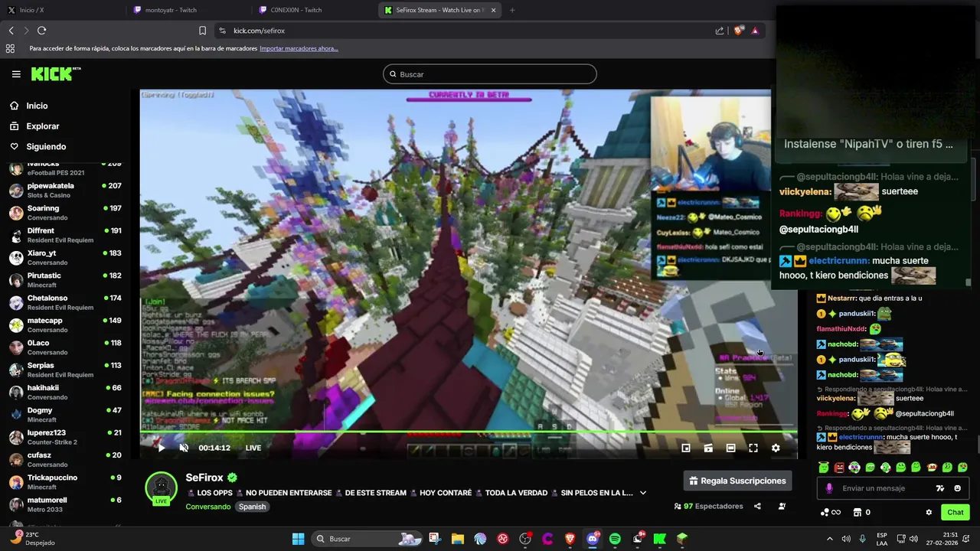Open the chat shop icon
This screenshot has width=980, height=551.
(x=857, y=512)
